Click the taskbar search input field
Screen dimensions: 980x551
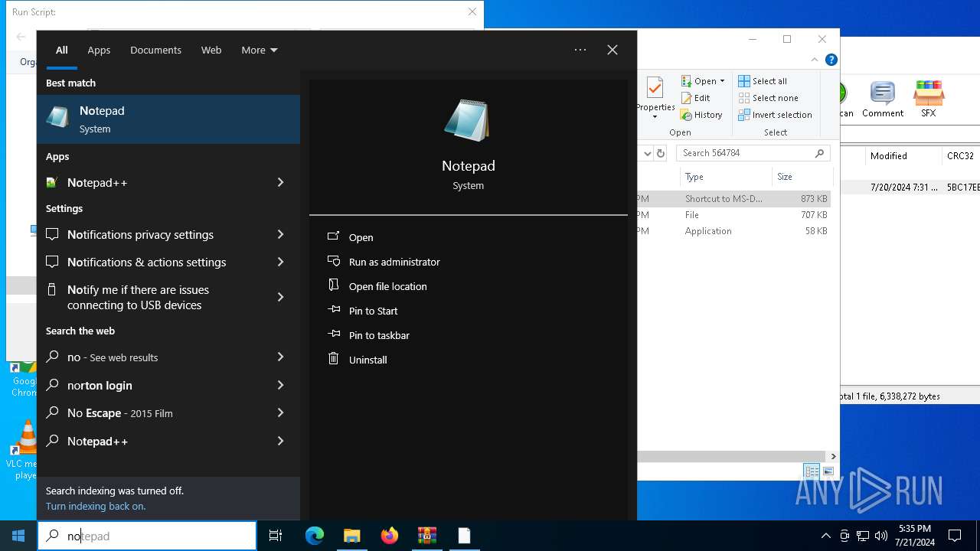coord(147,536)
